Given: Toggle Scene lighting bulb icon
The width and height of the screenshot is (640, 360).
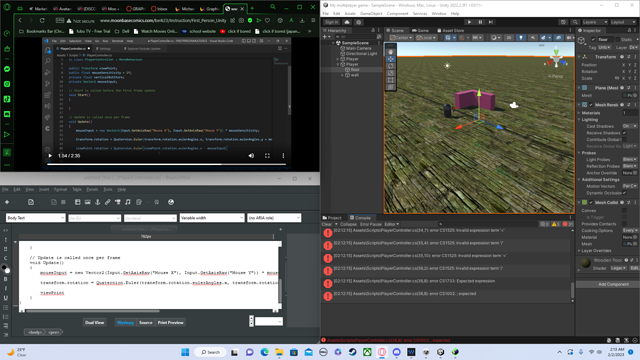Looking at the screenshot, I should click(x=521, y=38).
